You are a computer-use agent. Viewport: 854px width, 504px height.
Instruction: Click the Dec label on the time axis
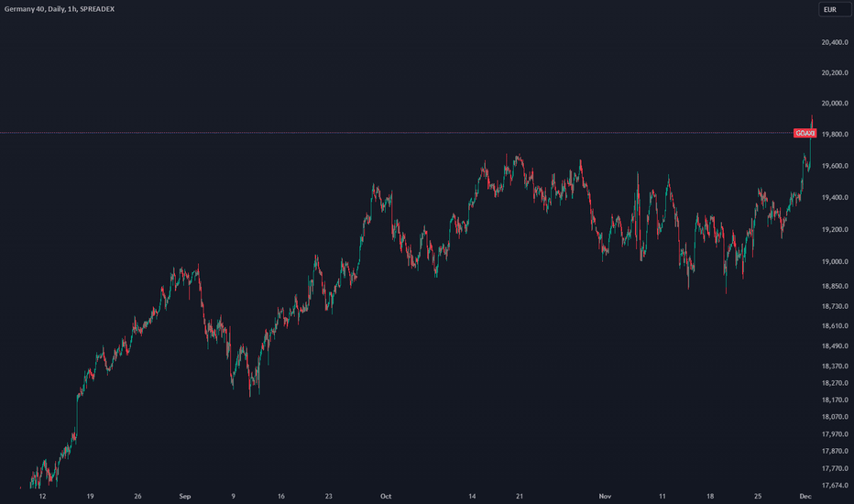click(x=805, y=497)
